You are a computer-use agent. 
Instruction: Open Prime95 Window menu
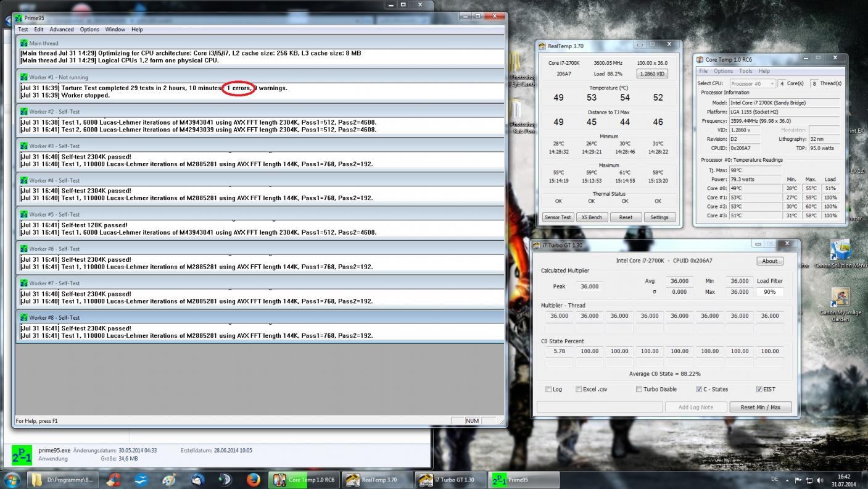[x=115, y=29]
